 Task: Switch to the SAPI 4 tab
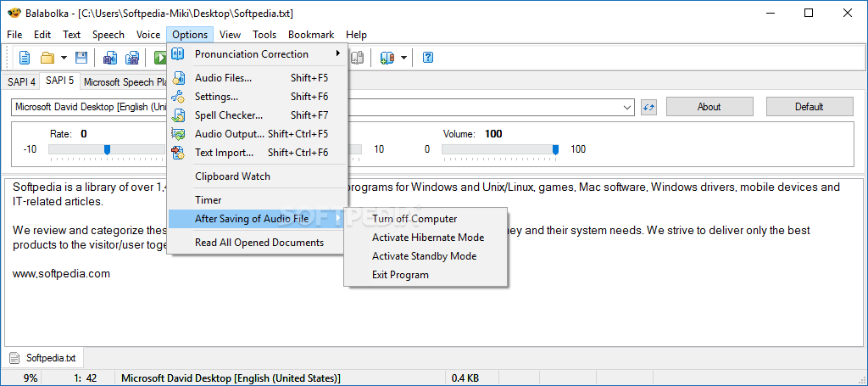click(x=21, y=82)
